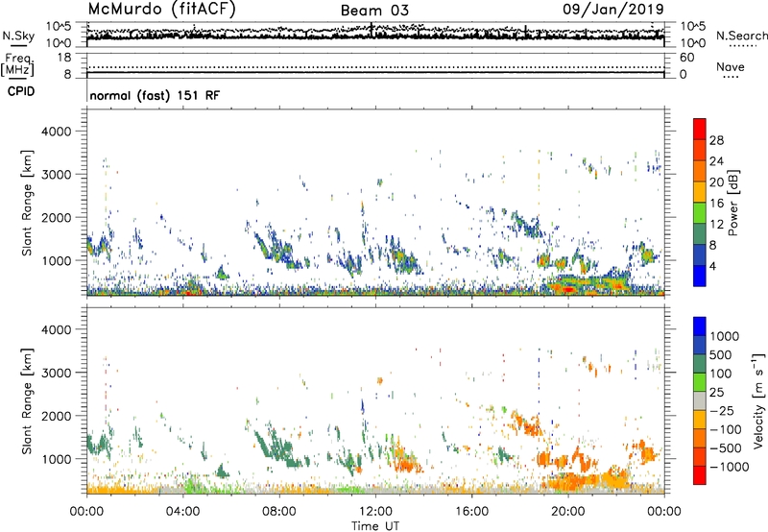
Task: Click the dotted line sample under Nave
Action: [x=731, y=78]
